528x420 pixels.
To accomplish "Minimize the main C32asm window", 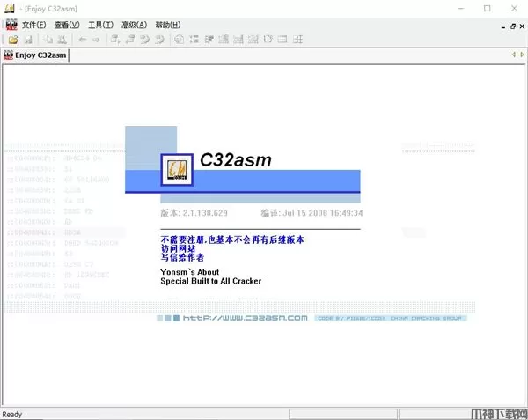I will click(460, 9).
